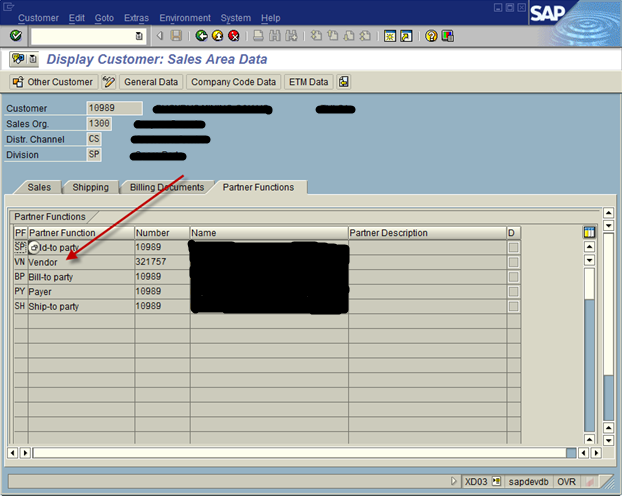Toggle D checkbox for Vendor row

click(x=513, y=262)
